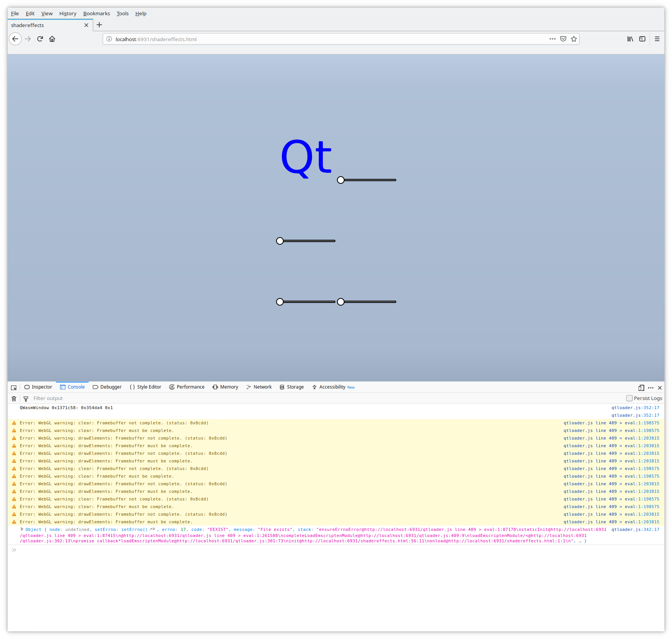
Task: Click the right slider handle in bottom row
Action: click(341, 302)
